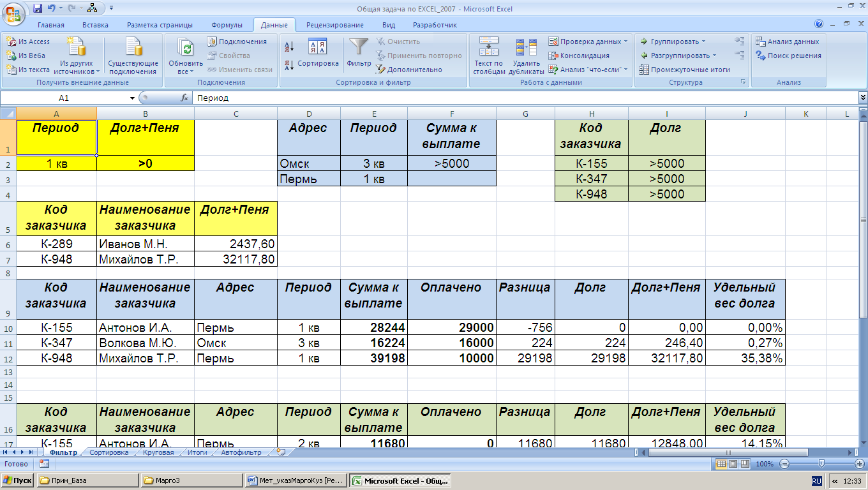Expand Data Validation (Проверка данных) dropdown arrow
Image resolution: width=868 pixels, height=490 pixels.
tap(625, 41)
